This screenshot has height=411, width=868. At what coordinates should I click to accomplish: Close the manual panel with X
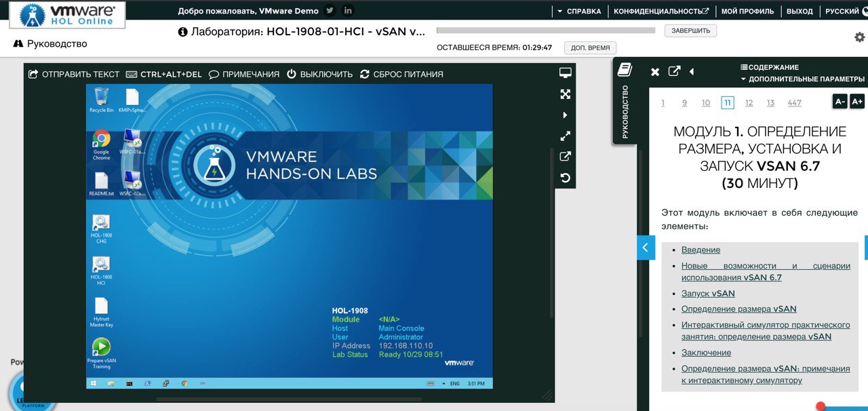(x=655, y=72)
